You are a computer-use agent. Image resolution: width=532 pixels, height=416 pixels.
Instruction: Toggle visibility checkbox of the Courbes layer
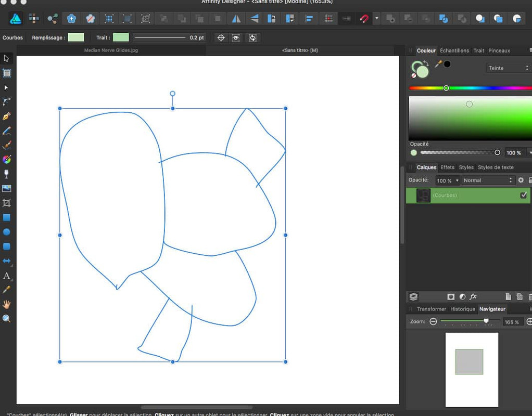coord(523,196)
